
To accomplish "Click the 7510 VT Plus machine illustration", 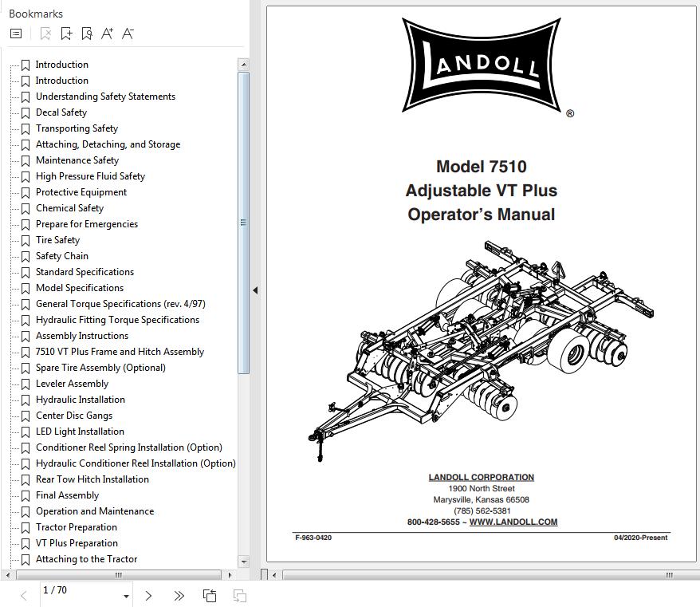I will click(x=481, y=349).
